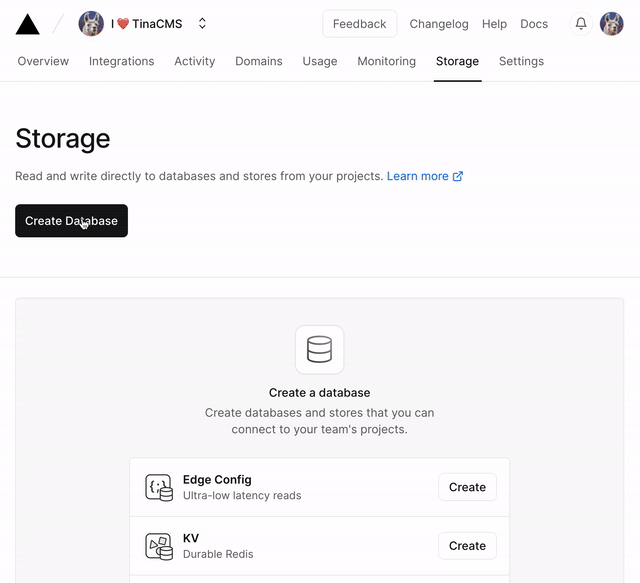Click the database cylinder icon
640x583 pixels.
click(x=320, y=349)
